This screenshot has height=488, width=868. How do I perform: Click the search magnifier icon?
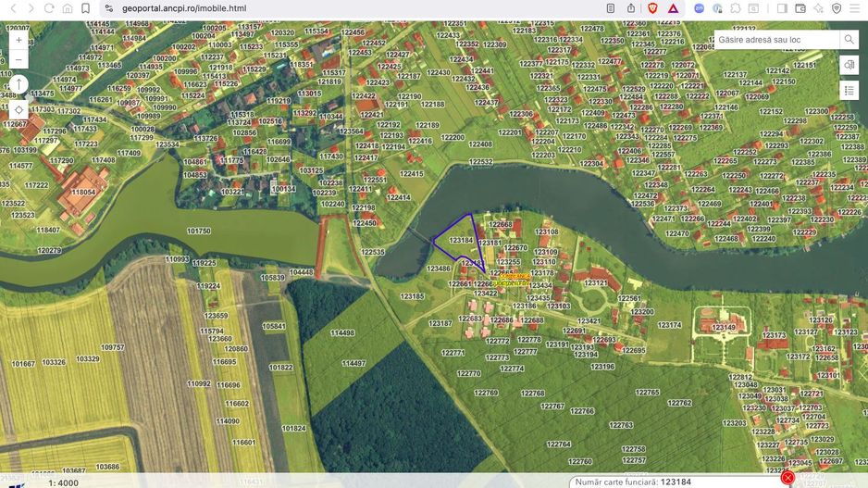[849, 40]
